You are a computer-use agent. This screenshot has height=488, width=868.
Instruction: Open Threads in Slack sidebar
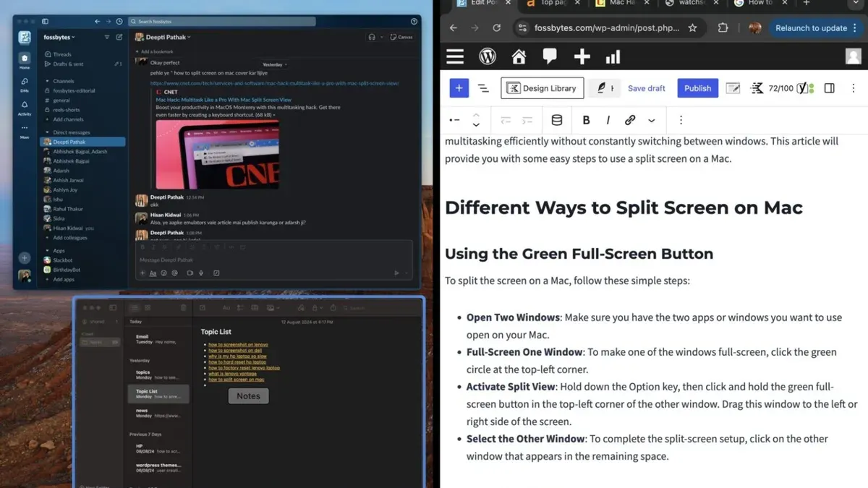pos(62,54)
